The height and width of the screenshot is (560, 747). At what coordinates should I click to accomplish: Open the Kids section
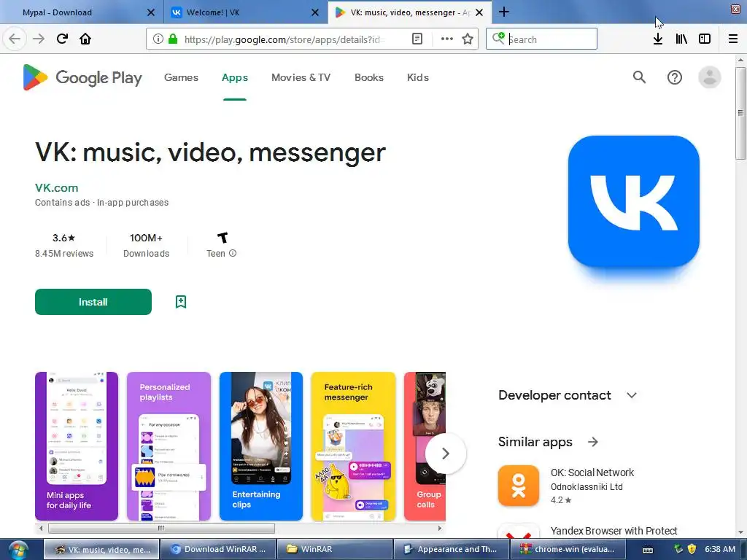tap(418, 77)
